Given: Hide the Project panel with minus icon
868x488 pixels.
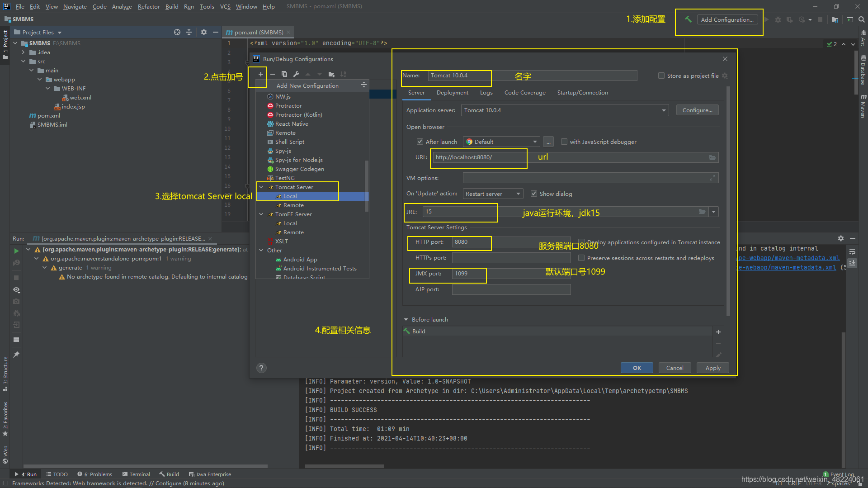Looking at the screenshot, I should [216, 32].
